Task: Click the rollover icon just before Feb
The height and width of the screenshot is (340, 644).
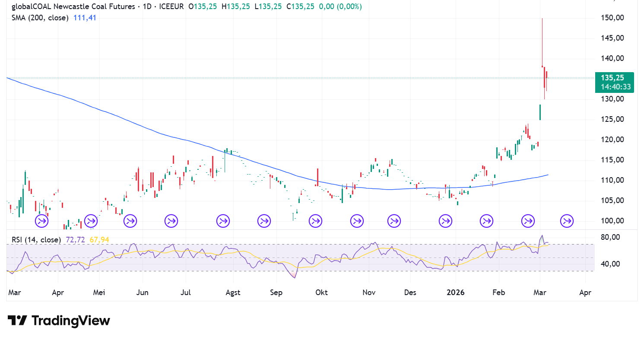Action: [x=487, y=222]
